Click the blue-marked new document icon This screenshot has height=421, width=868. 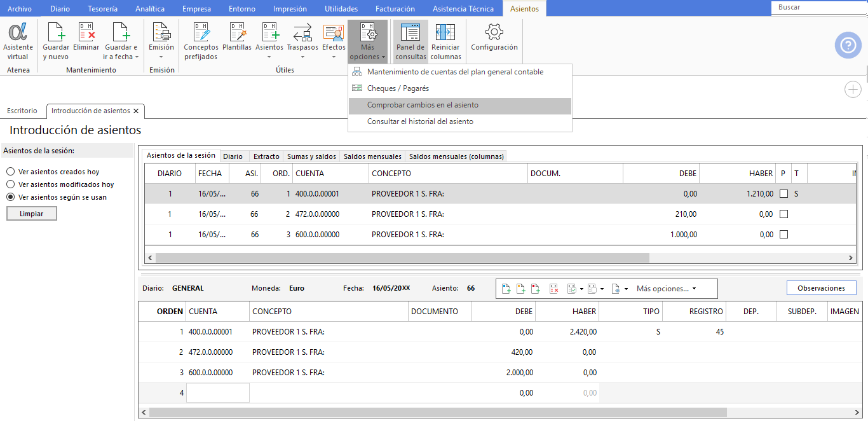[506, 289]
